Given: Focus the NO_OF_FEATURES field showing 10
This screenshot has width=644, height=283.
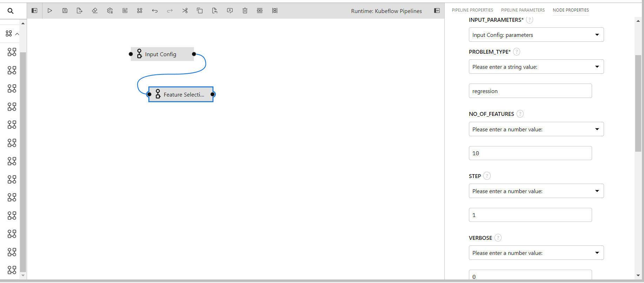Looking at the screenshot, I should [x=530, y=153].
